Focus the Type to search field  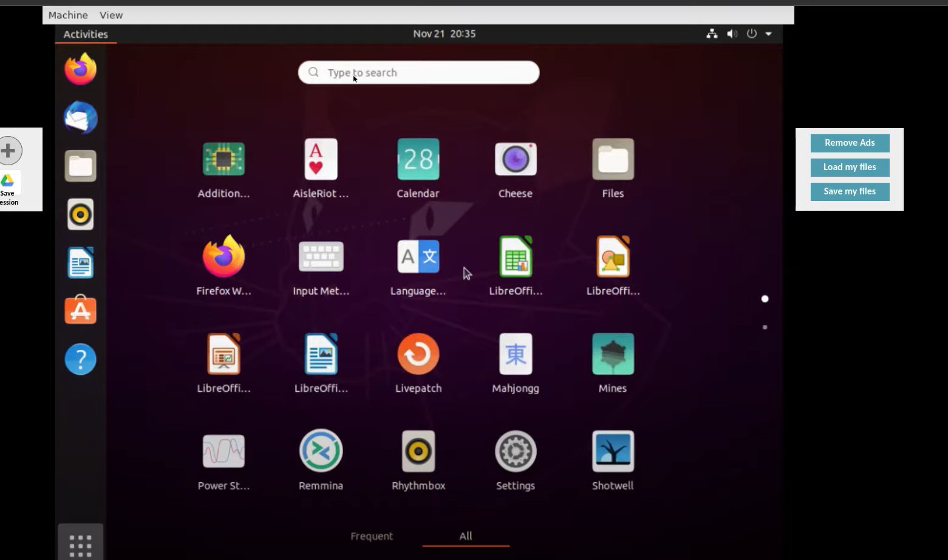pyautogui.click(x=418, y=72)
